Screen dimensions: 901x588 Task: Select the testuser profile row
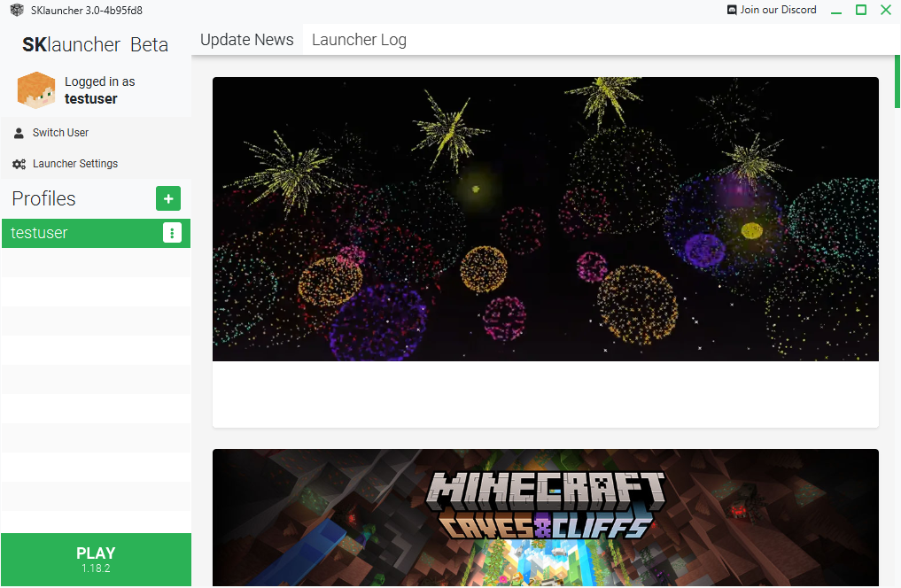96,233
